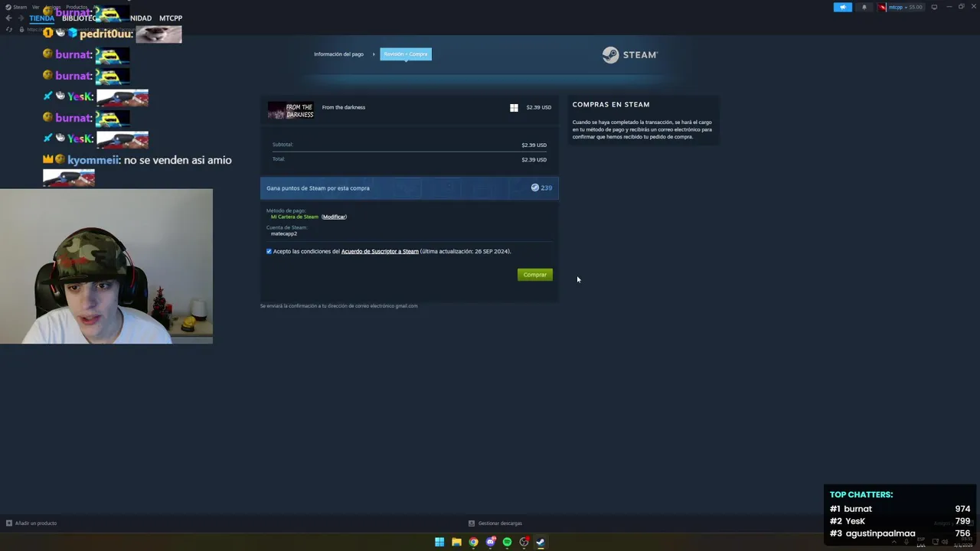Open File Explorer from the taskbar
The height and width of the screenshot is (551, 980).
point(456,542)
